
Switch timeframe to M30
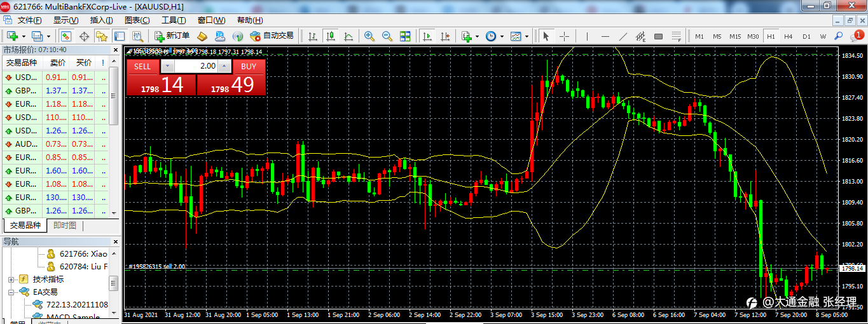753,36
